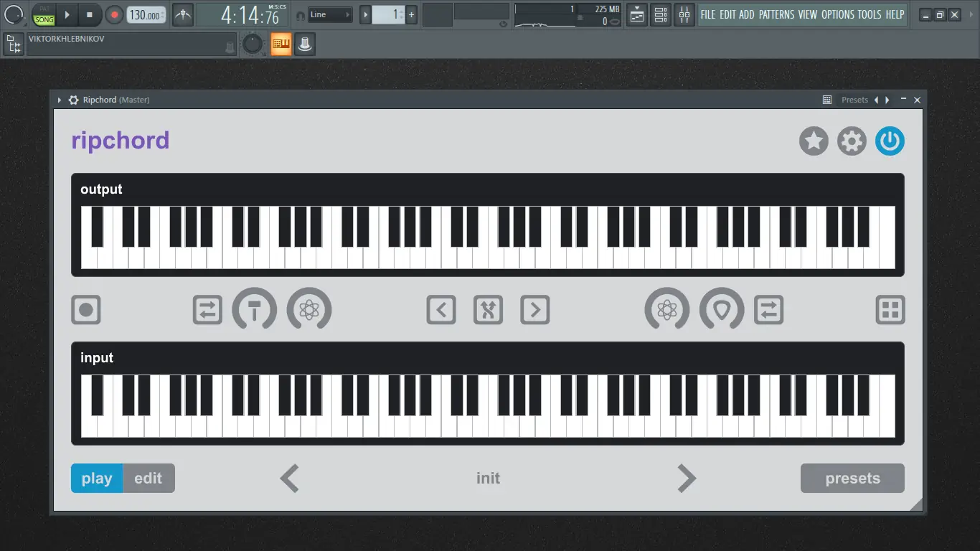Adjust the main volume knob in the top-left

pos(14,14)
